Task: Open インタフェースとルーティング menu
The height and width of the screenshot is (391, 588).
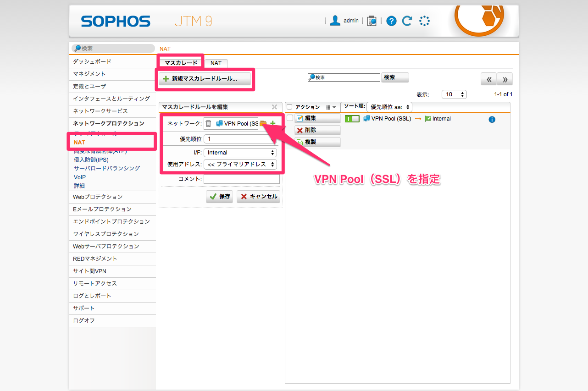Action: 113,99
